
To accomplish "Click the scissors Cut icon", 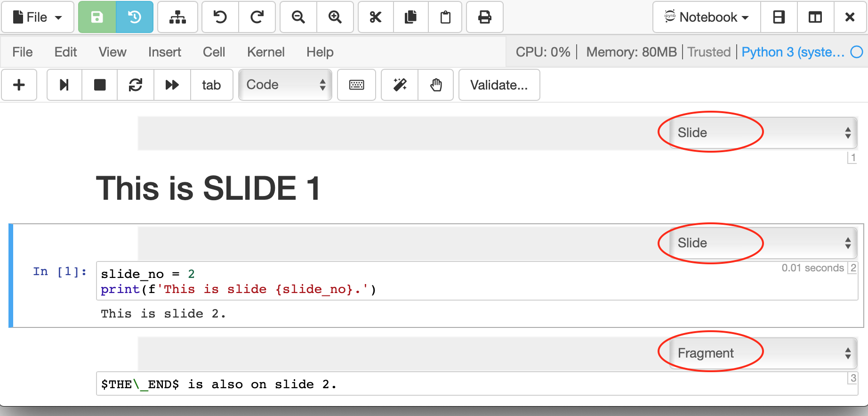I will tap(375, 17).
